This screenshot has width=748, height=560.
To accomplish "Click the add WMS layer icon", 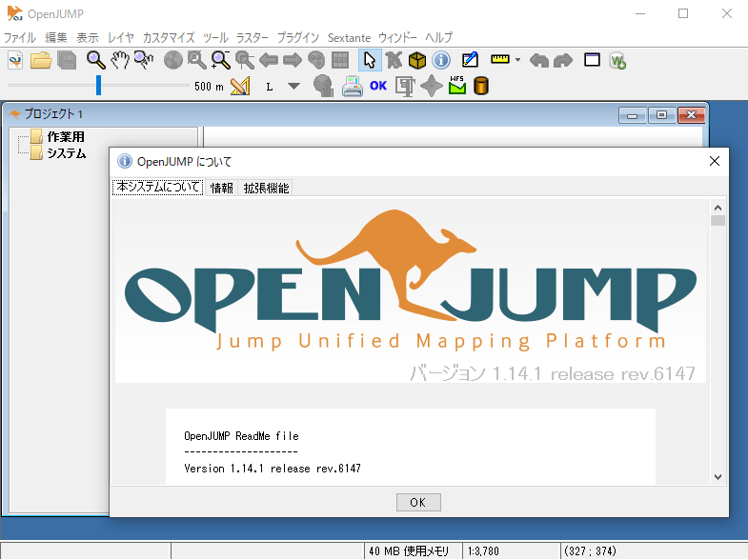I will pyautogui.click(x=617, y=61).
